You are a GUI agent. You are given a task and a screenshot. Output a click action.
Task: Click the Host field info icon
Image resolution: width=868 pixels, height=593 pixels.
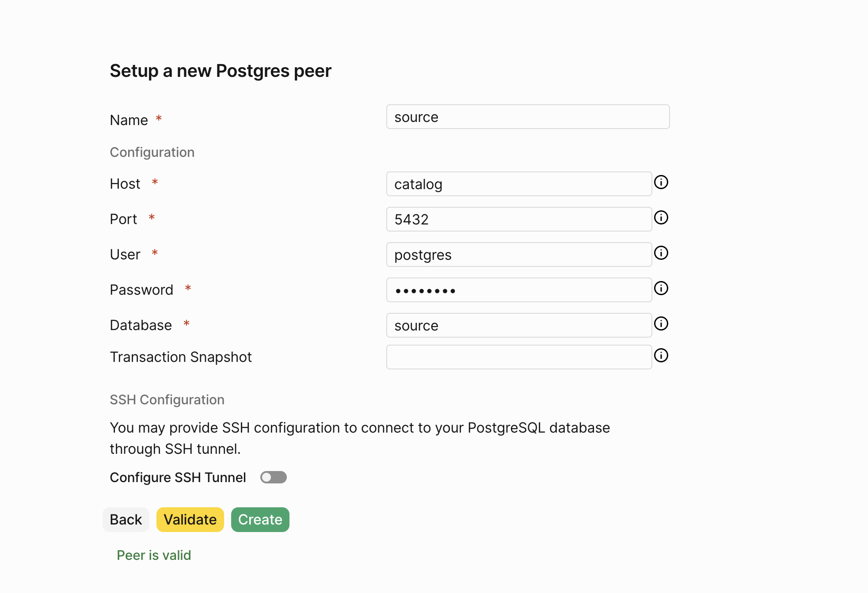(661, 182)
